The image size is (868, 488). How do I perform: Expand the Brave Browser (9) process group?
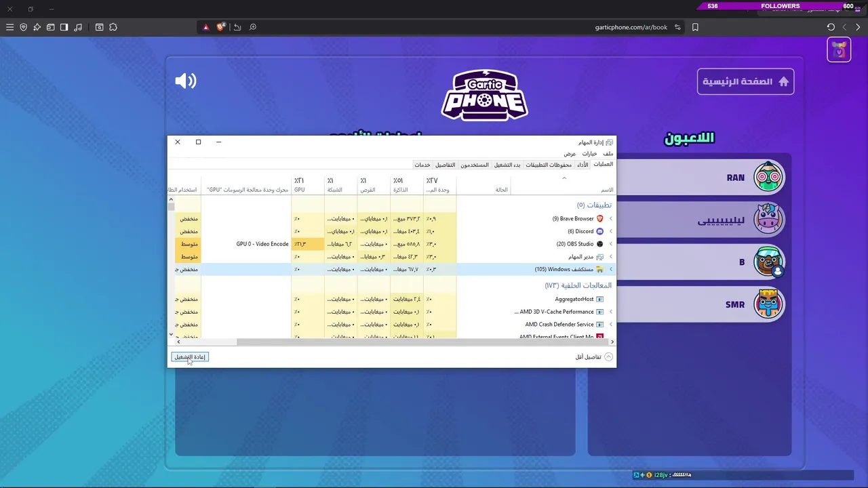click(611, 219)
